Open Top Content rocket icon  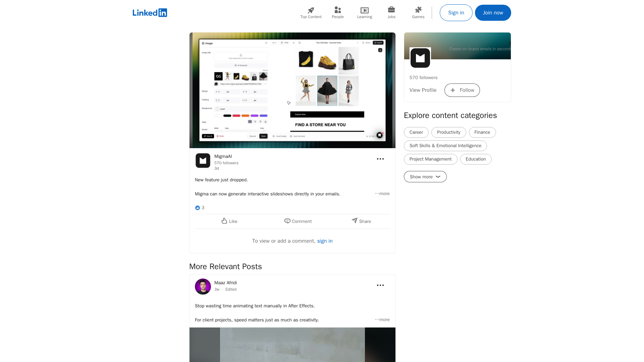311,10
